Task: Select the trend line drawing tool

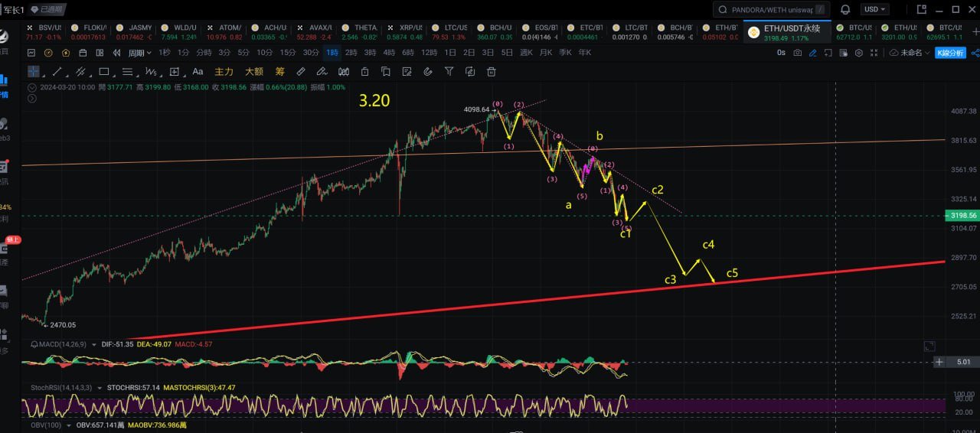Action: pyautogui.click(x=57, y=71)
